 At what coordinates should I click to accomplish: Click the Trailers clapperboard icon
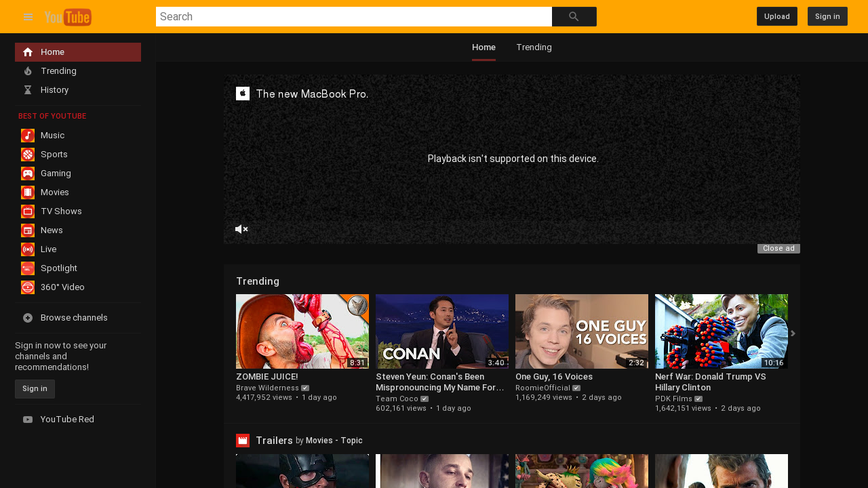pyautogui.click(x=243, y=441)
